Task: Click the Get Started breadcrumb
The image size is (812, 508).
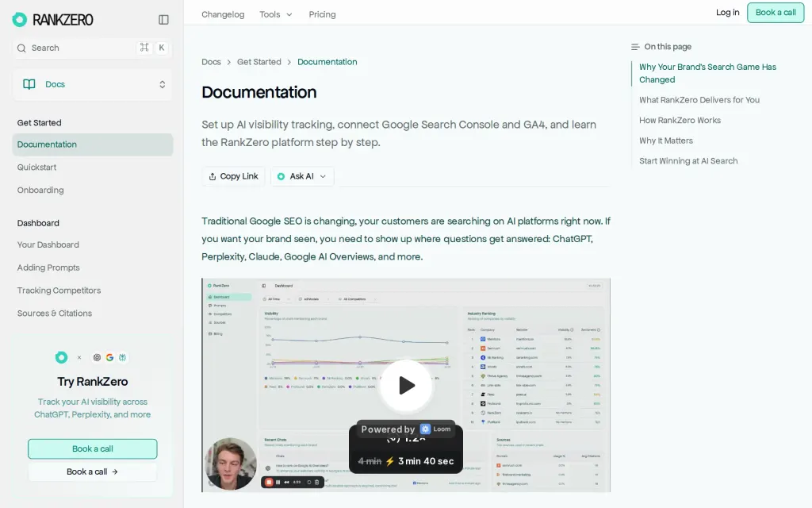Action: [259, 62]
